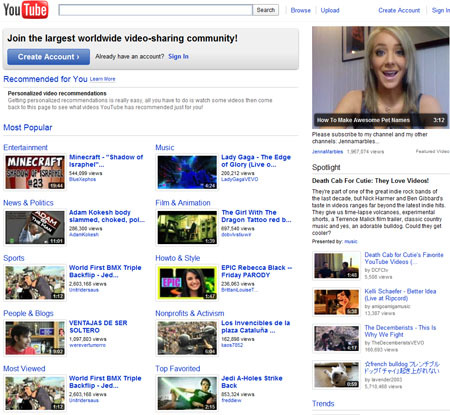
Task: Open the french bulldog video title
Action: pos(402,367)
